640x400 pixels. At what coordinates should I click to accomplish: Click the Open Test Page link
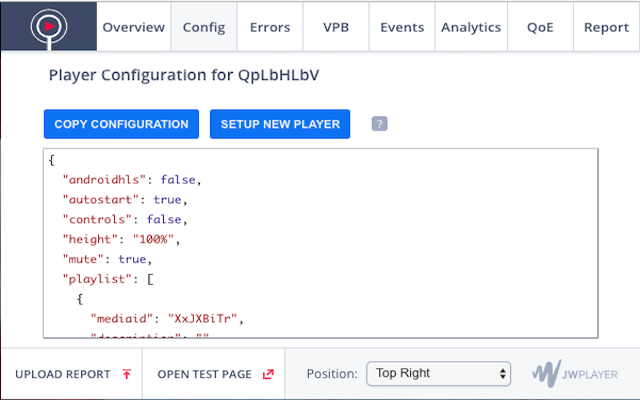pos(204,374)
